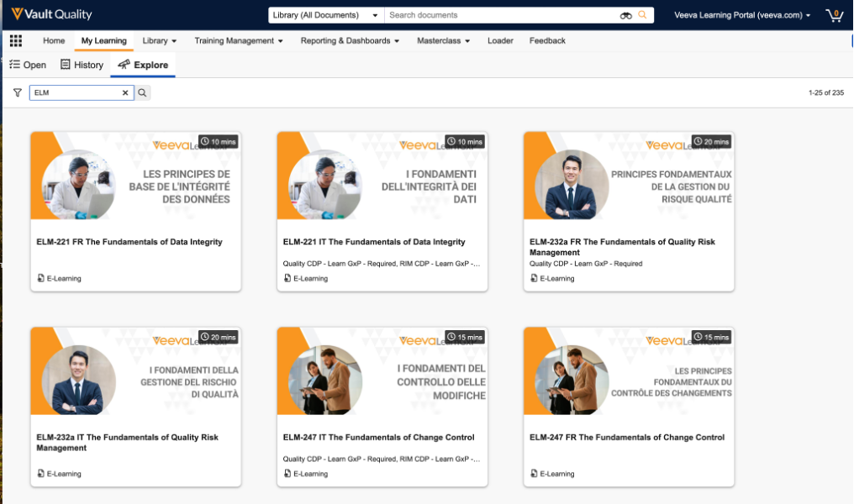854x504 pixels.
Task: Switch to the Open learning view
Action: click(x=28, y=65)
